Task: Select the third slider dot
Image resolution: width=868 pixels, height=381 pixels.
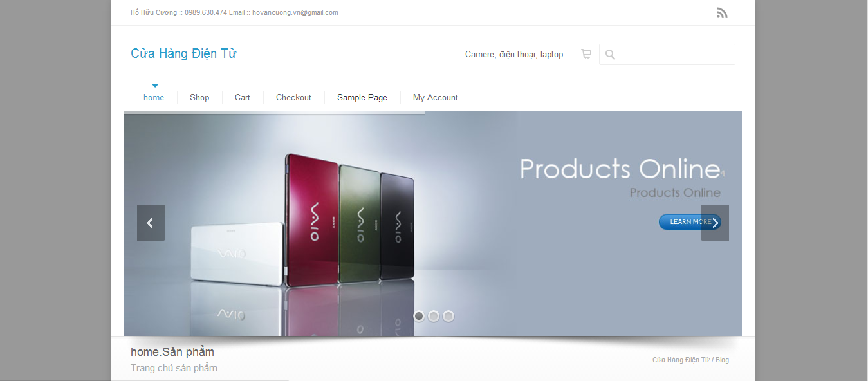Action: point(448,316)
